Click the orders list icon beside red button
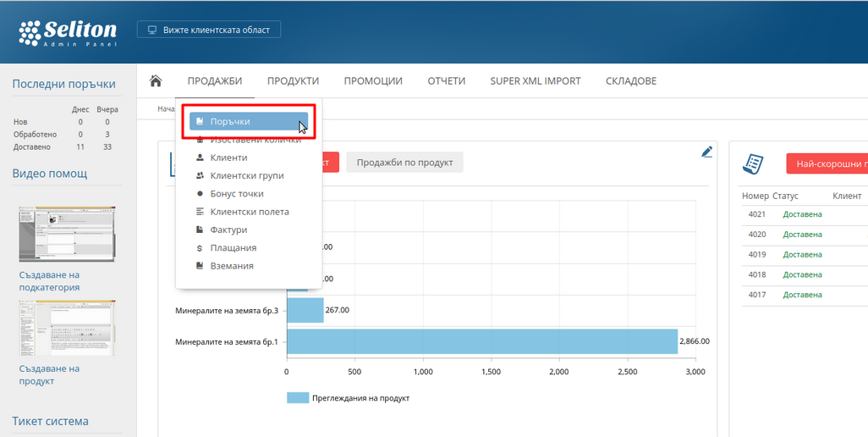Image resolution: width=868 pixels, height=437 pixels. pos(754,163)
